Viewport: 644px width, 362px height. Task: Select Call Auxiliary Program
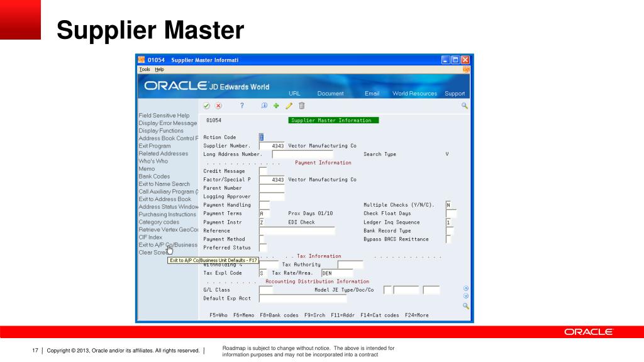point(169,192)
